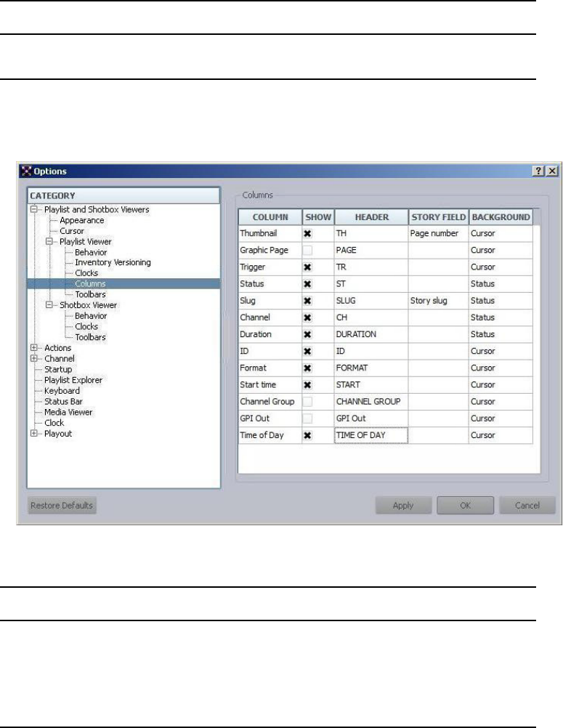
Task: Open Inventory Versioning settings
Action: click(x=113, y=262)
